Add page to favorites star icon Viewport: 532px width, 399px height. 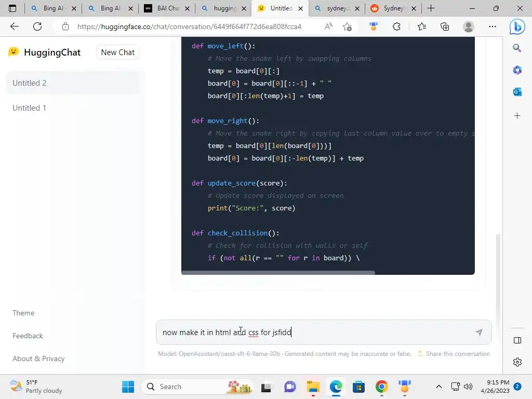(x=347, y=26)
